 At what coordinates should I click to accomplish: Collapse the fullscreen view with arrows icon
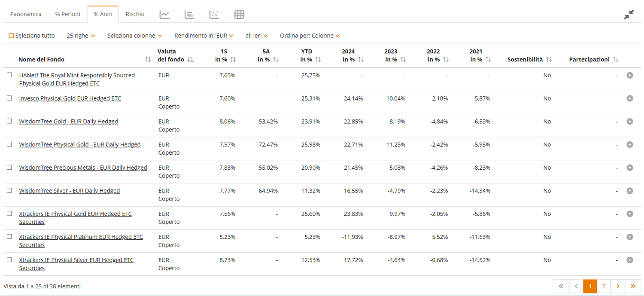tap(629, 15)
